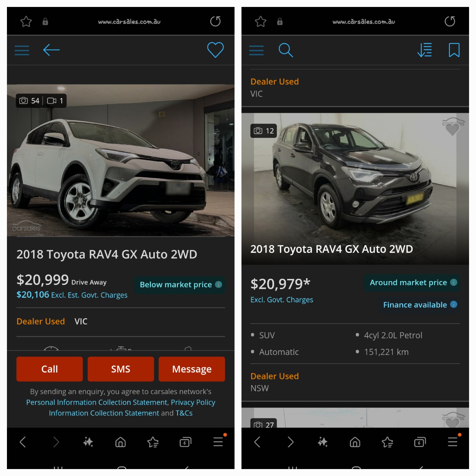Viewport: 476px width, 476px height.
Task: Bookmark this page with the left star icon
Action: (x=26, y=22)
